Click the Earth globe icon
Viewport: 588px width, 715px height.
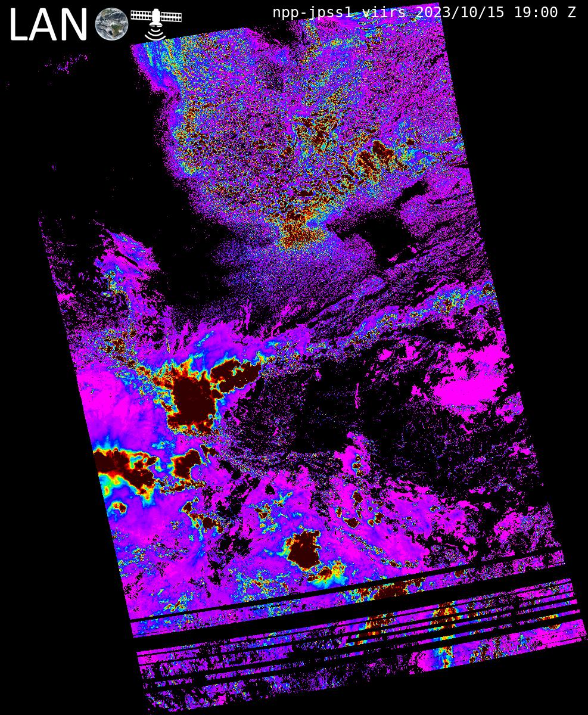(112, 24)
